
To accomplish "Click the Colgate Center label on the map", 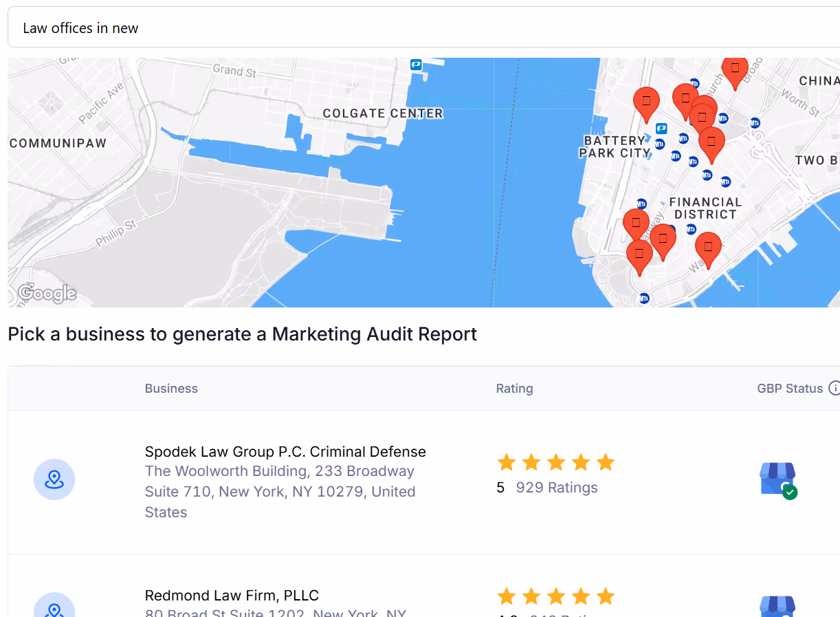I will click(383, 113).
